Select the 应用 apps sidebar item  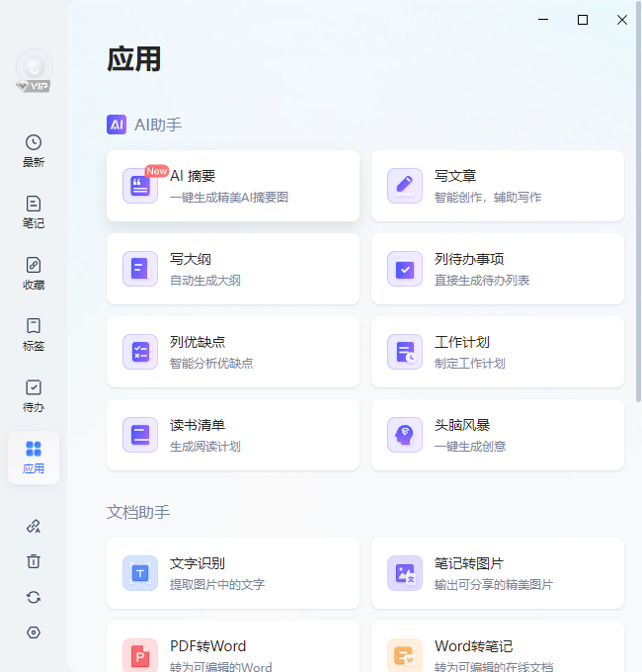click(x=34, y=458)
